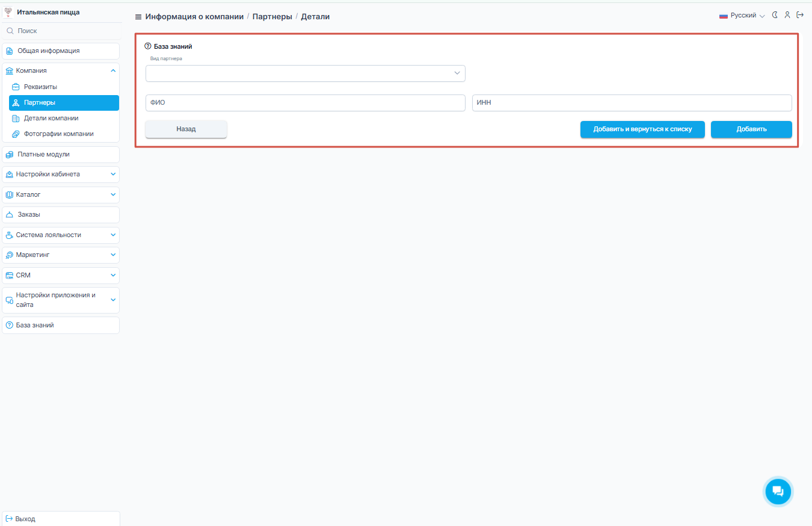Click the Маркетинг icon
Viewport: 812px width, 526px height.
pos(9,255)
